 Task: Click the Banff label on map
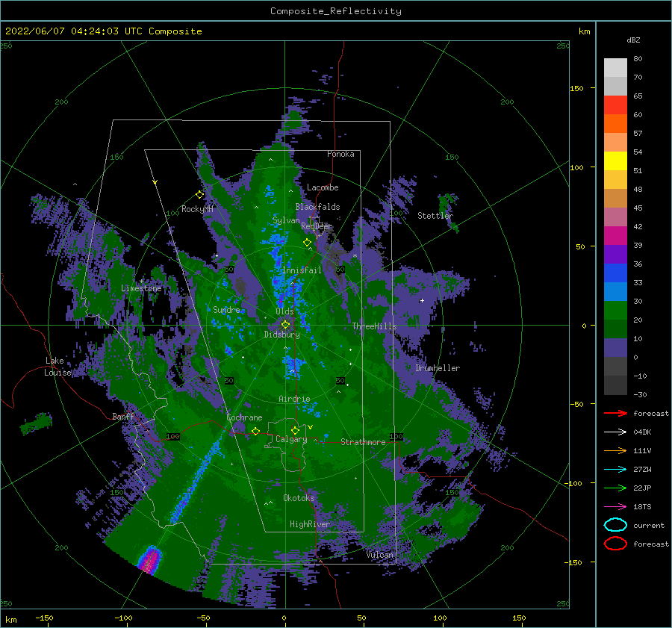[x=123, y=416]
